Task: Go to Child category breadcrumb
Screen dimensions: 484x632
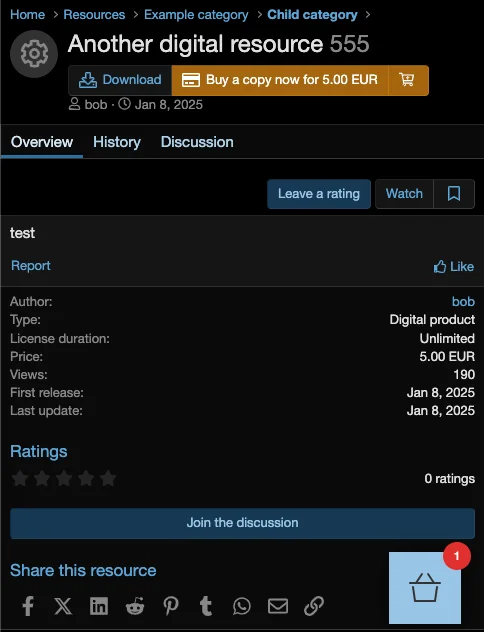Action: point(312,15)
